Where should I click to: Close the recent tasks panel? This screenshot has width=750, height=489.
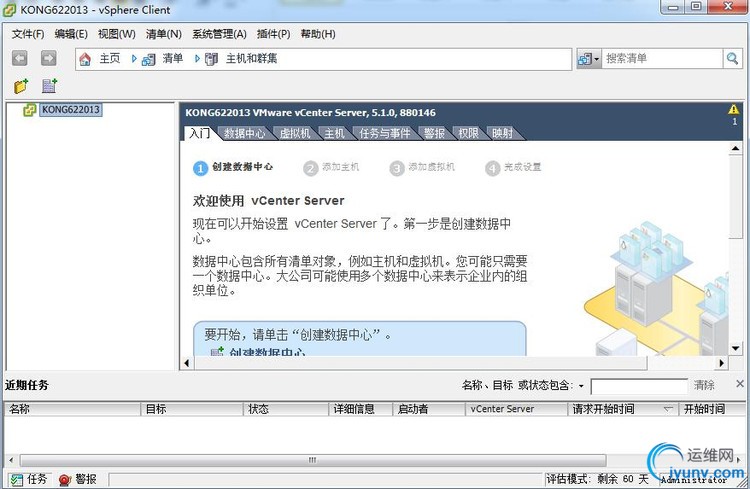click(x=739, y=384)
